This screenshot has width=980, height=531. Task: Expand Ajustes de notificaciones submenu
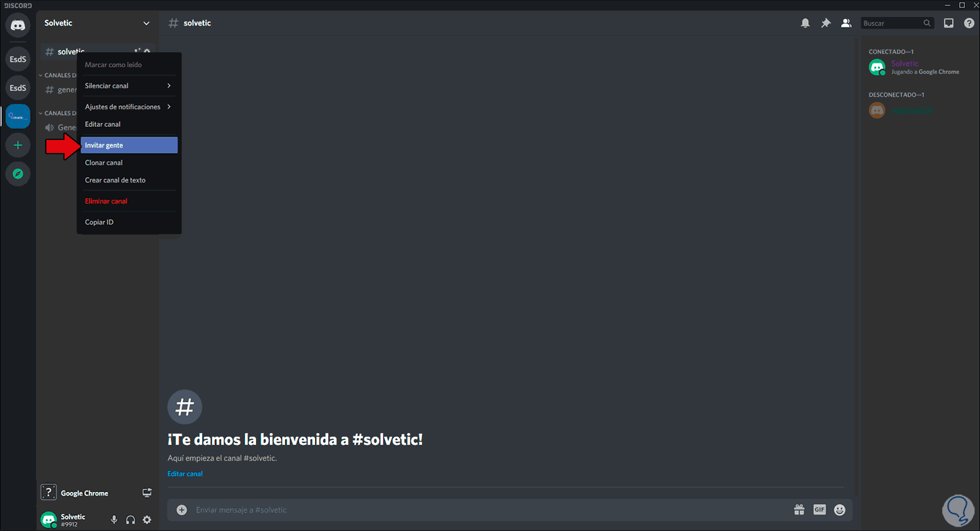pos(129,107)
